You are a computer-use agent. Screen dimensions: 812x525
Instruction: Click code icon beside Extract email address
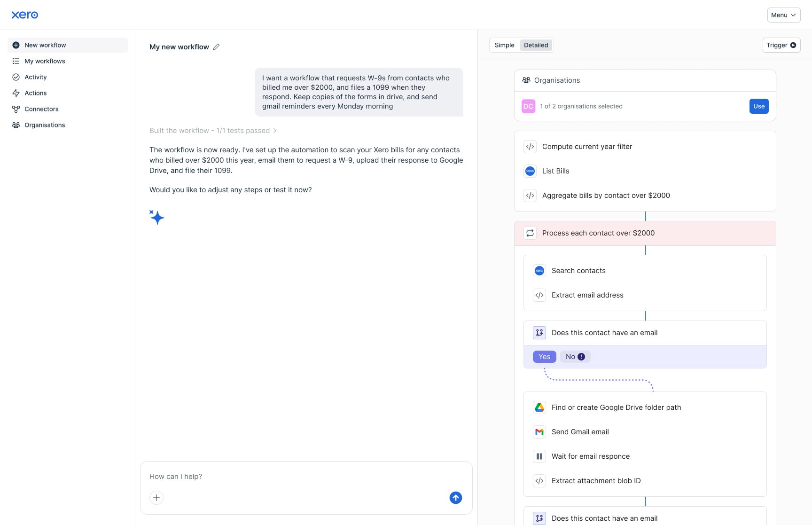pos(539,295)
